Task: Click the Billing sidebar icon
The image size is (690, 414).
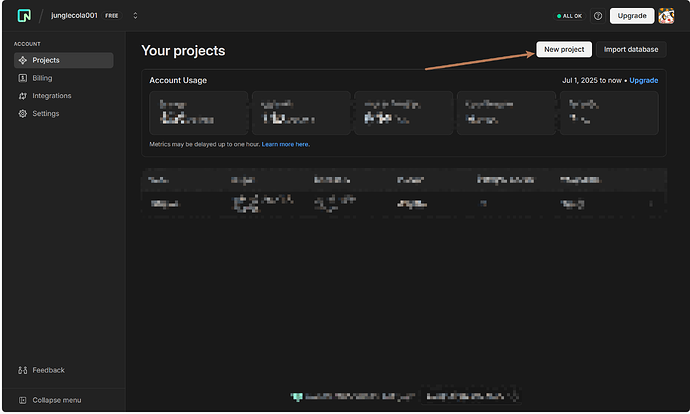Action: (x=23, y=78)
